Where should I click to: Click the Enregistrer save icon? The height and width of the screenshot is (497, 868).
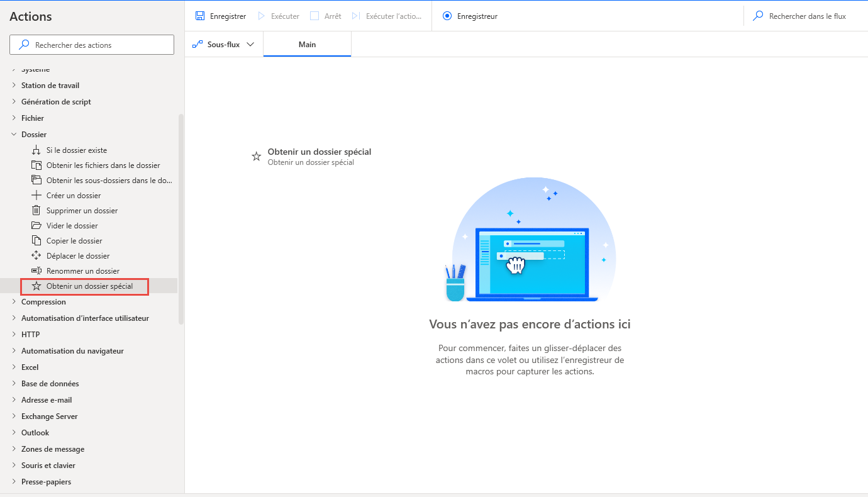200,16
